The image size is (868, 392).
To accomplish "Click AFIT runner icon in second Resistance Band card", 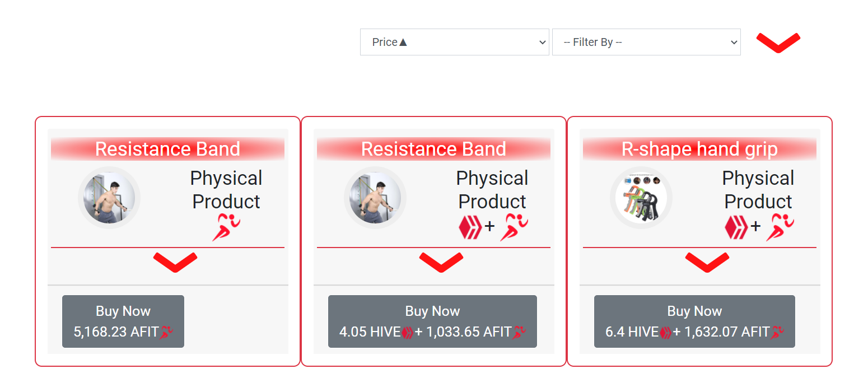I will click(x=514, y=227).
